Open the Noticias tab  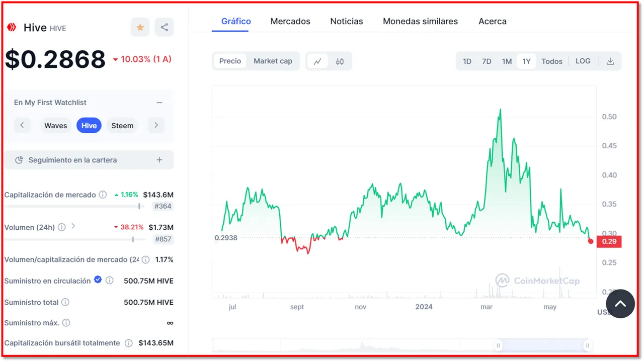pyautogui.click(x=347, y=21)
